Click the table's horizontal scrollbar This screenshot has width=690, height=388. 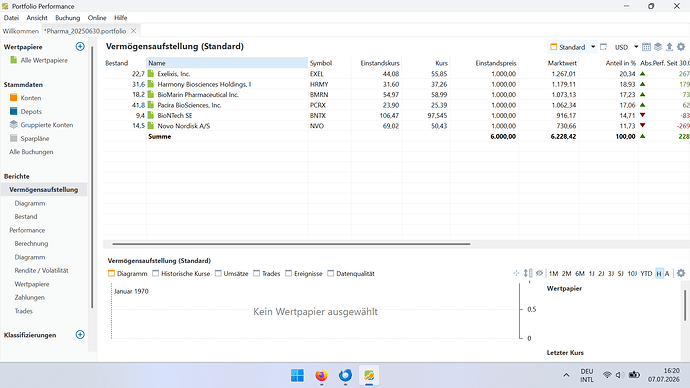(291, 244)
